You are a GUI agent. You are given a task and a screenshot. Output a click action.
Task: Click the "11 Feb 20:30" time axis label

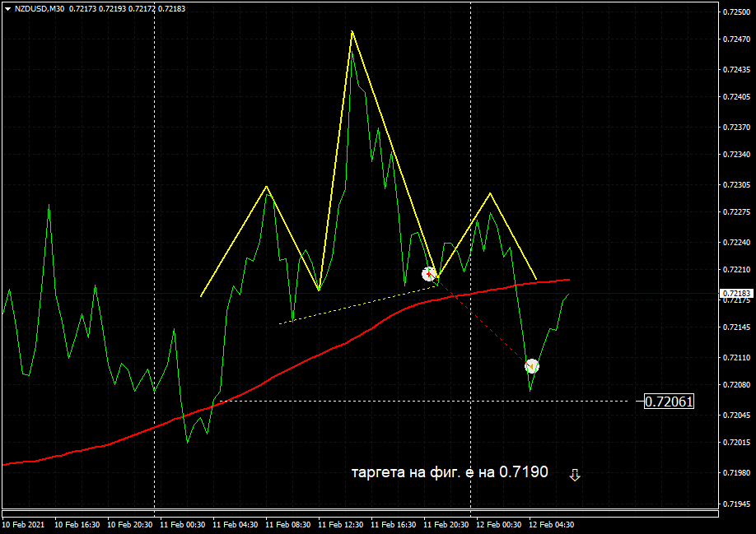(x=446, y=524)
